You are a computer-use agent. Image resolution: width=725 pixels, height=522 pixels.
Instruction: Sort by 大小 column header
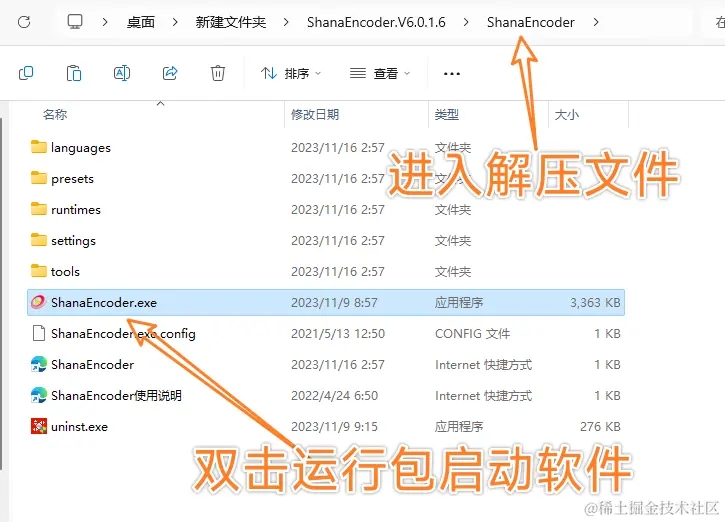click(566, 114)
